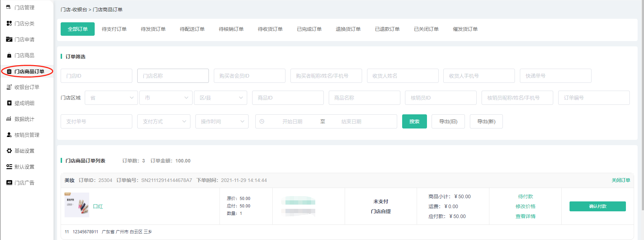
Task: Open the 支付方式 dropdown
Action: coord(164,121)
